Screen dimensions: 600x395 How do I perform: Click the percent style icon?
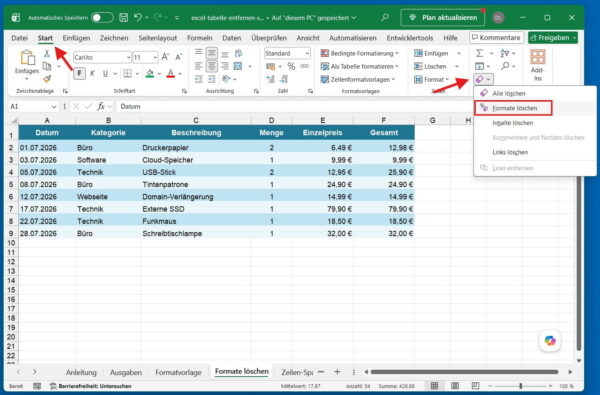click(x=291, y=67)
